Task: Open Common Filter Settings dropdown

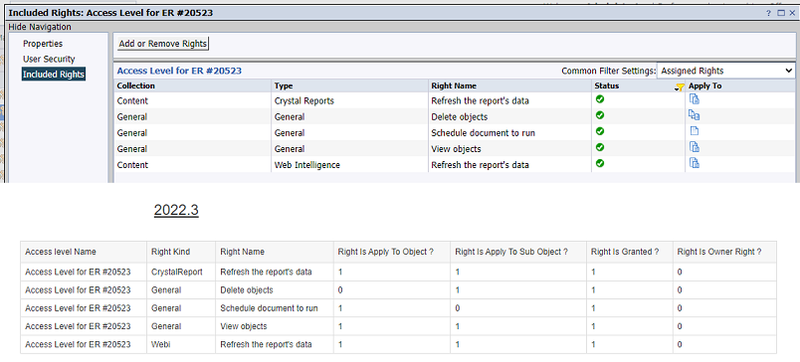Action: coord(726,71)
